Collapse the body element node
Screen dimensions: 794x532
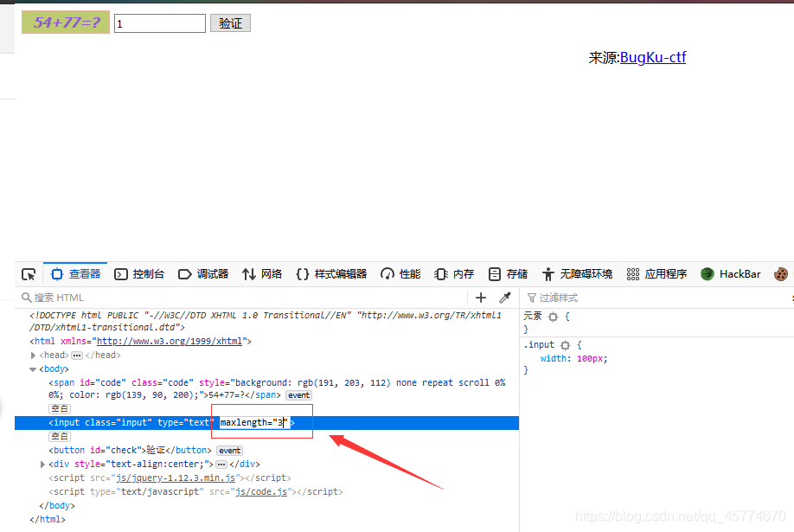[33, 369]
